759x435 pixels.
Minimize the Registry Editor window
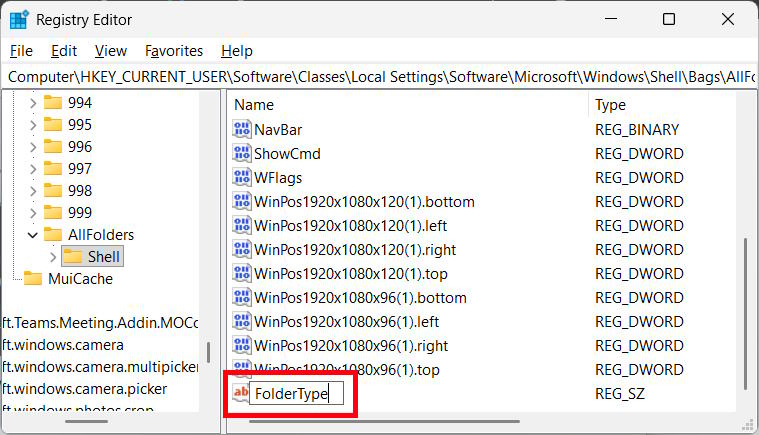611,19
